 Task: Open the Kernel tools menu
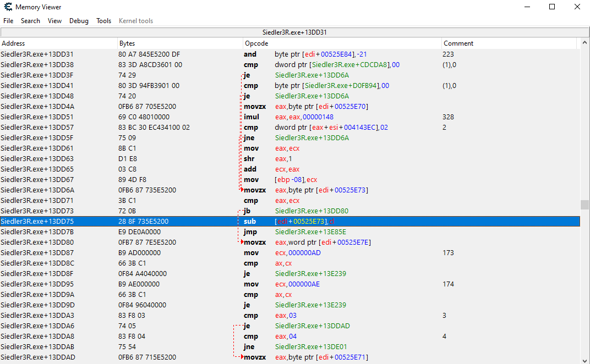(x=136, y=21)
